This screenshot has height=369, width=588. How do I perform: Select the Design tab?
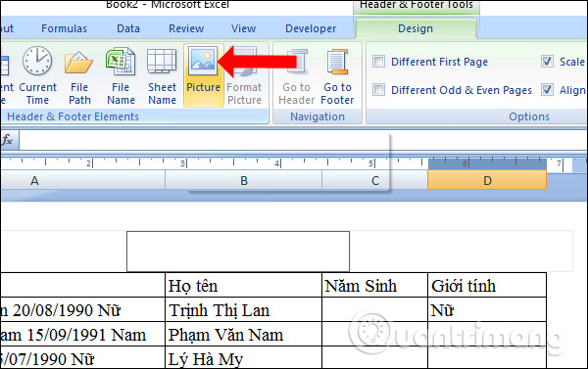[416, 28]
